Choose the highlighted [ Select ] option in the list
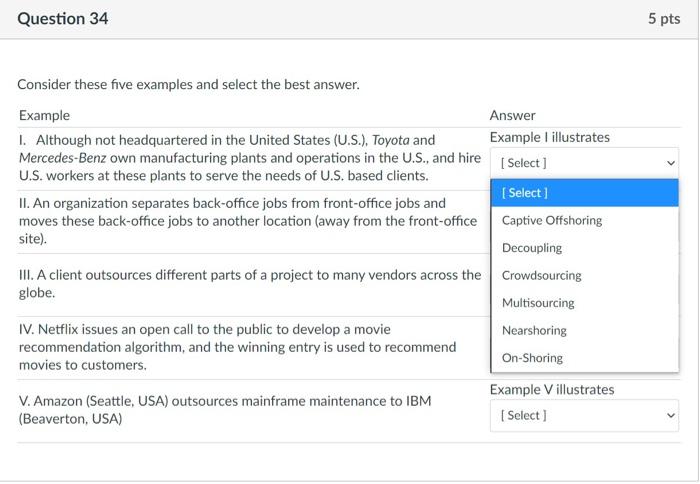Image resolution: width=700 pixels, height=484 pixels. (x=584, y=193)
